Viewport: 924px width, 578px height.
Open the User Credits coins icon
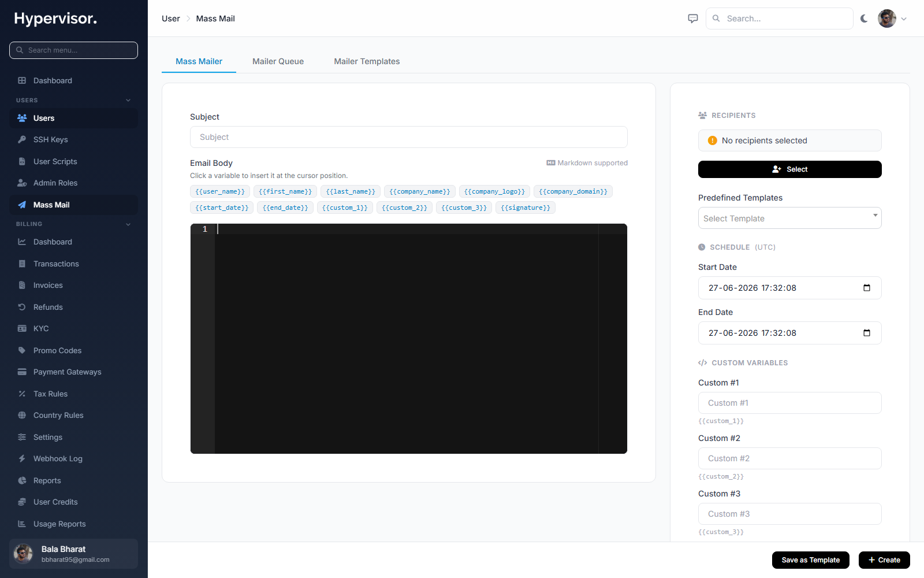tap(22, 502)
